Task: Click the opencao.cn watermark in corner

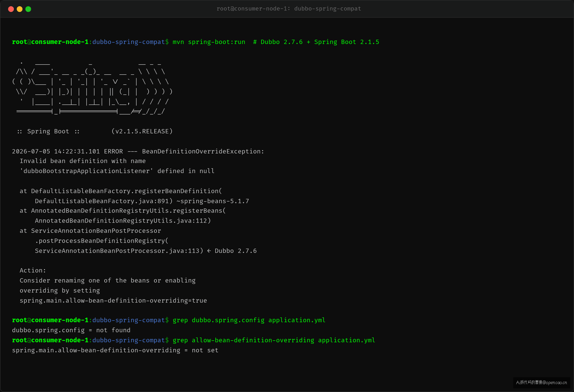Action: (541, 383)
